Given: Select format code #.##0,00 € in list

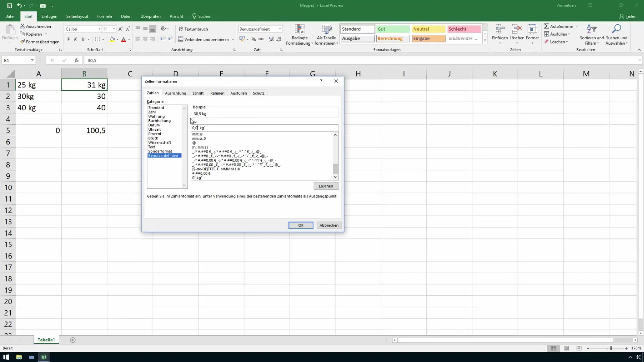Looking at the screenshot, I should 202,173.
